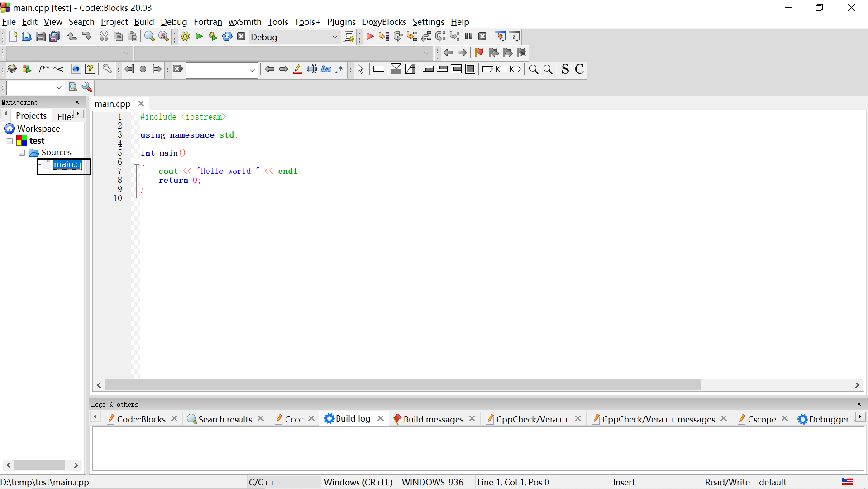Open the Plugins menu
The image size is (868, 489).
click(341, 22)
